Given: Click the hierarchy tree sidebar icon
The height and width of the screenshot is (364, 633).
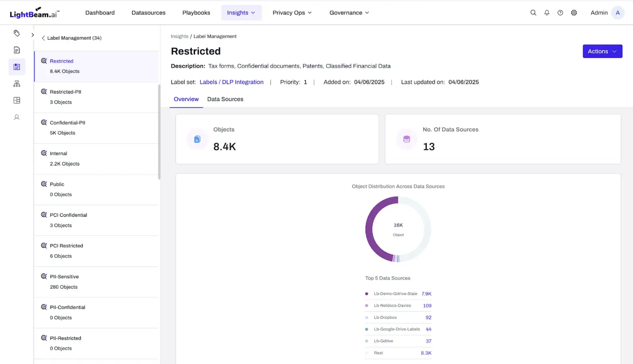Looking at the screenshot, I should [x=17, y=84].
